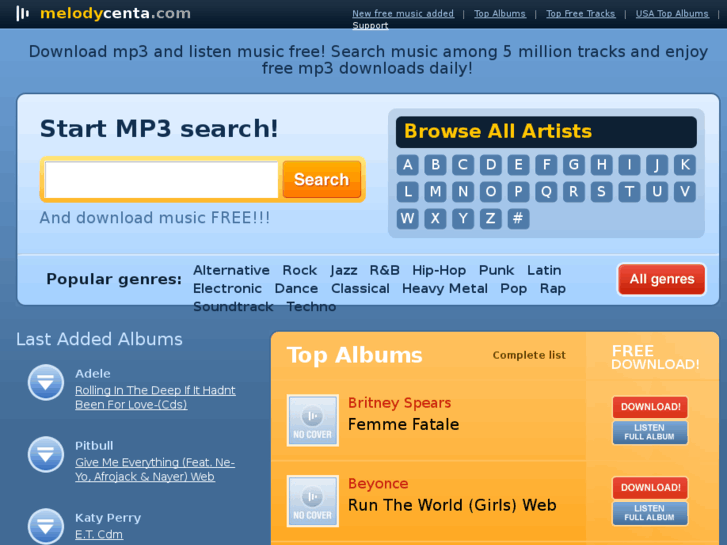Browse artists starting with letter K
The image size is (727, 545).
click(685, 165)
